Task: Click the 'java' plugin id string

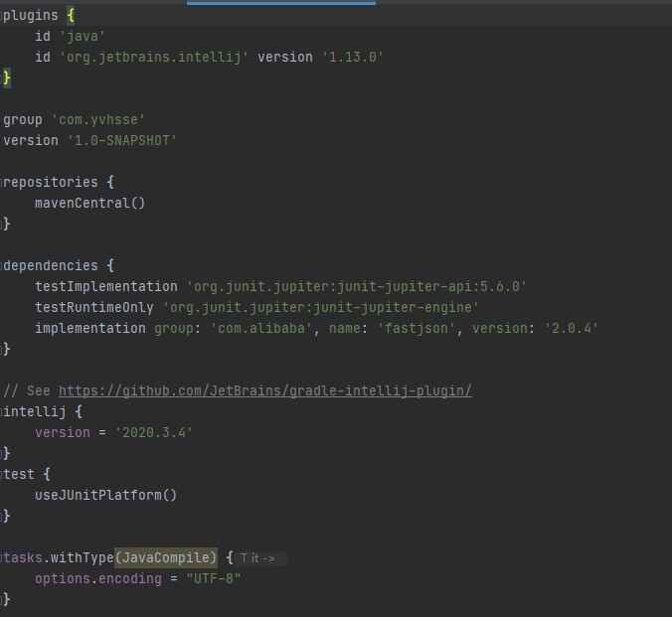Action: pos(83,37)
